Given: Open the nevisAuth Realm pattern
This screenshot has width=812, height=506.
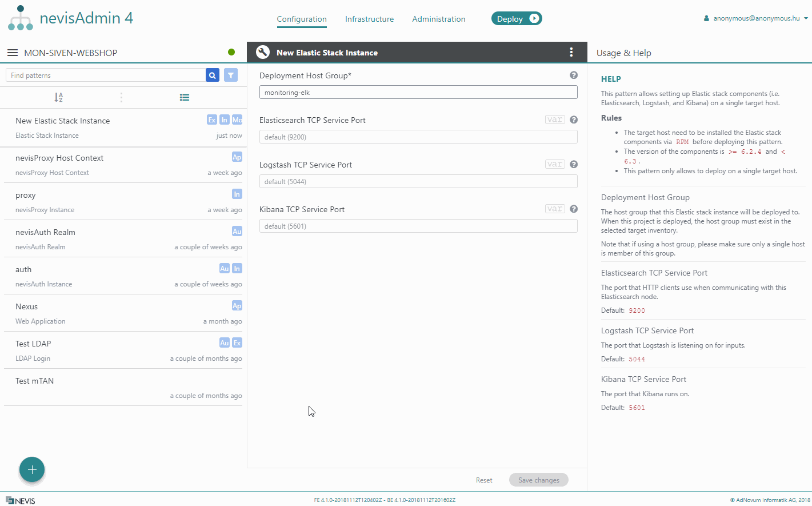Looking at the screenshot, I should pyautogui.click(x=123, y=239).
